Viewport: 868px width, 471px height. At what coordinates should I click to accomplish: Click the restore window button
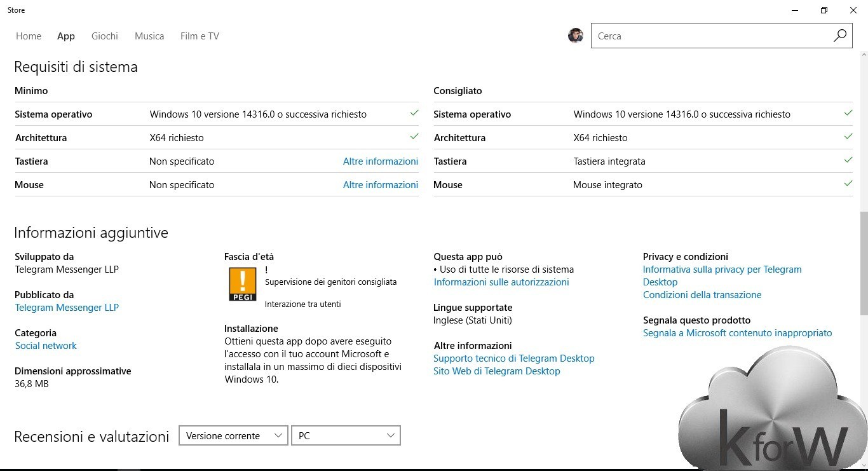(x=824, y=10)
